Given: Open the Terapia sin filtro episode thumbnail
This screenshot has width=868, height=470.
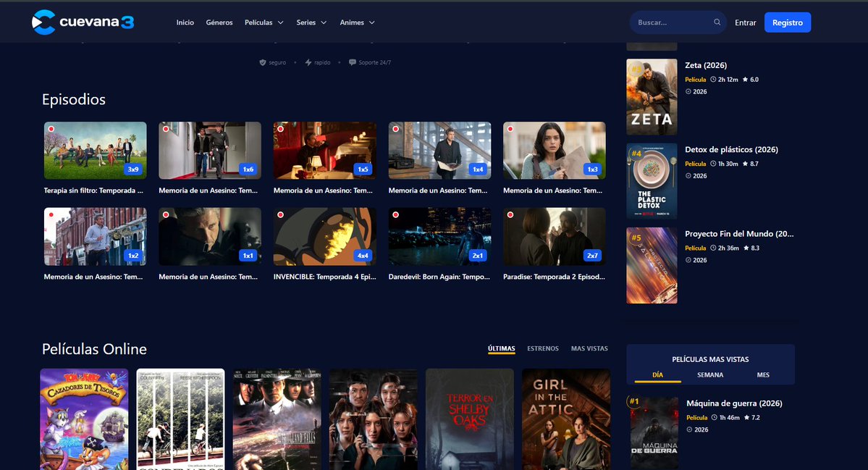Looking at the screenshot, I should pyautogui.click(x=96, y=151).
